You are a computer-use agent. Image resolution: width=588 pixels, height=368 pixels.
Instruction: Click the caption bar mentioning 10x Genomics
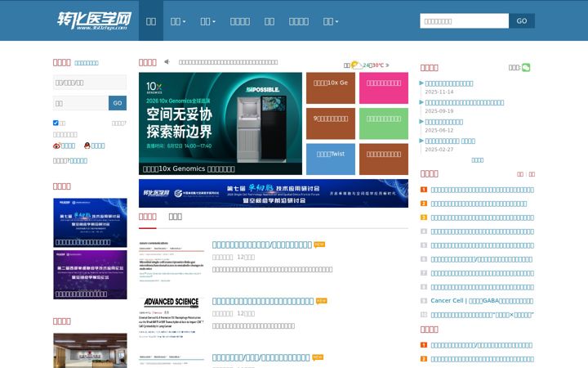(220, 169)
